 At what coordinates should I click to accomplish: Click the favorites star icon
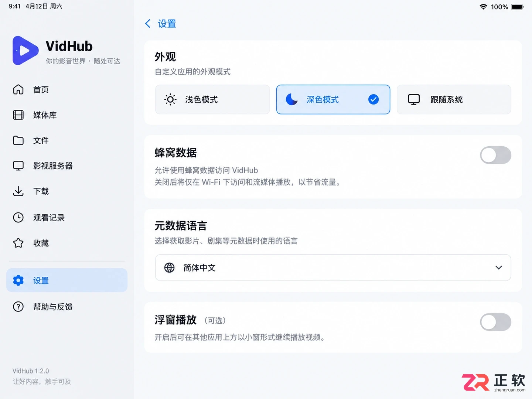[x=18, y=243]
